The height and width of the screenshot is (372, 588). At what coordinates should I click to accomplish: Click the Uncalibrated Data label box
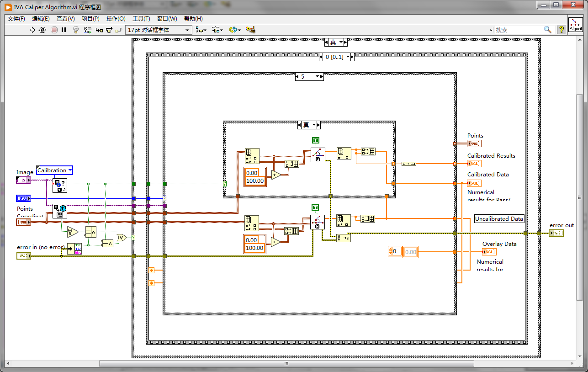pyautogui.click(x=499, y=219)
